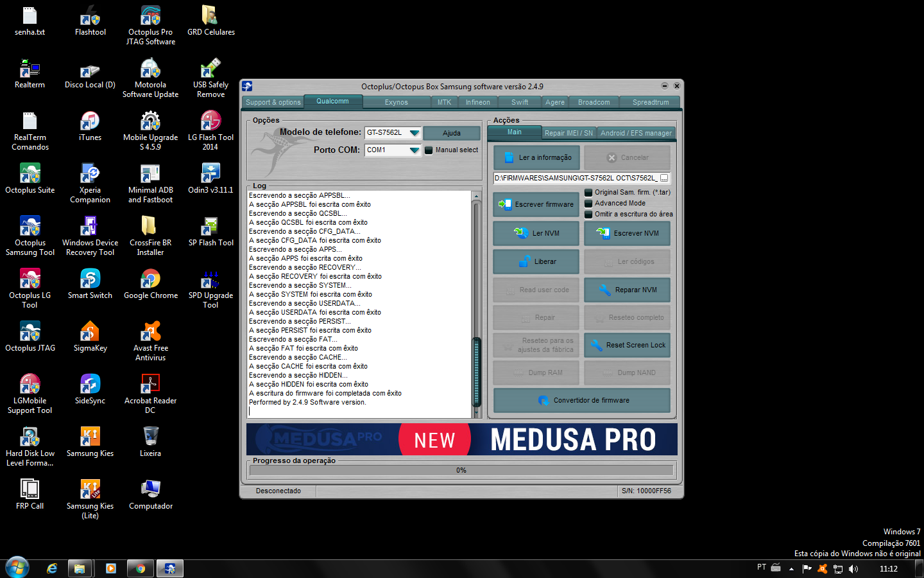This screenshot has height=578, width=924.
Task: Launch LGMobile Support Tool icon
Action: tap(30, 394)
